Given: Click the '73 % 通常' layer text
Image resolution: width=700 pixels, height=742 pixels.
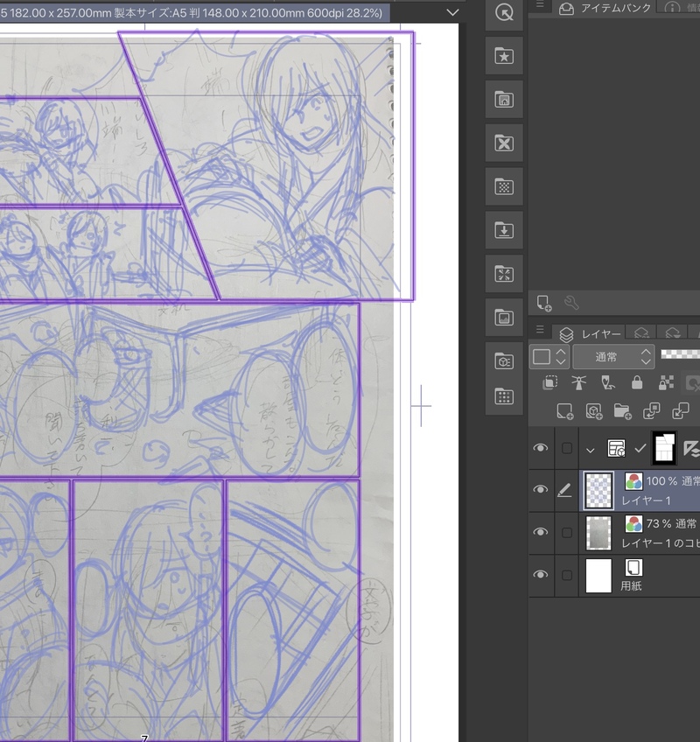Looking at the screenshot, I should pyautogui.click(x=671, y=523).
